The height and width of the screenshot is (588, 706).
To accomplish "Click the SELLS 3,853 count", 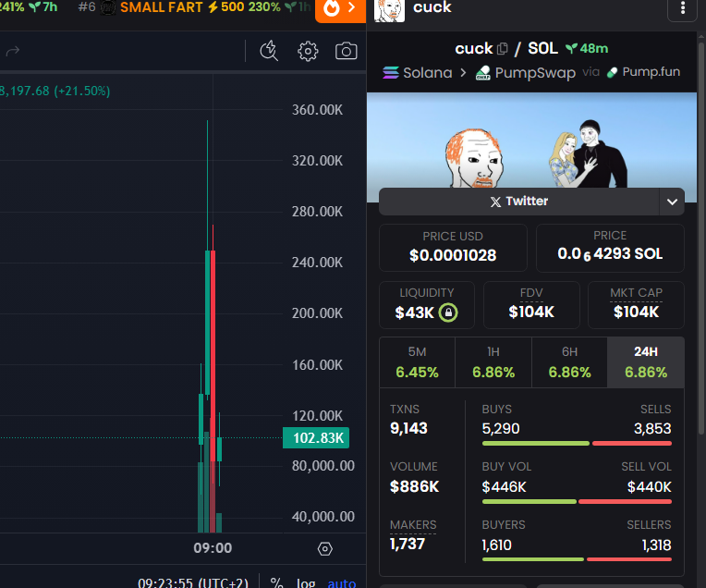I will (652, 428).
